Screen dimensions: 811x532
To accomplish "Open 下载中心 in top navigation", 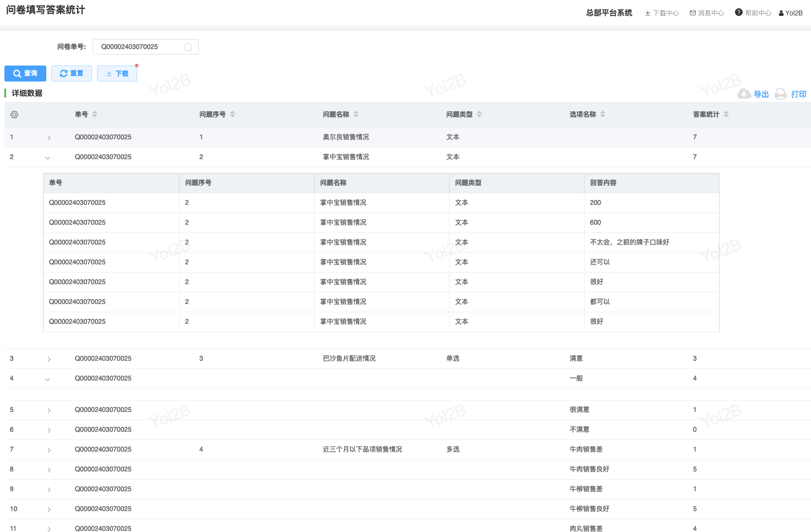I will click(662, 13).
